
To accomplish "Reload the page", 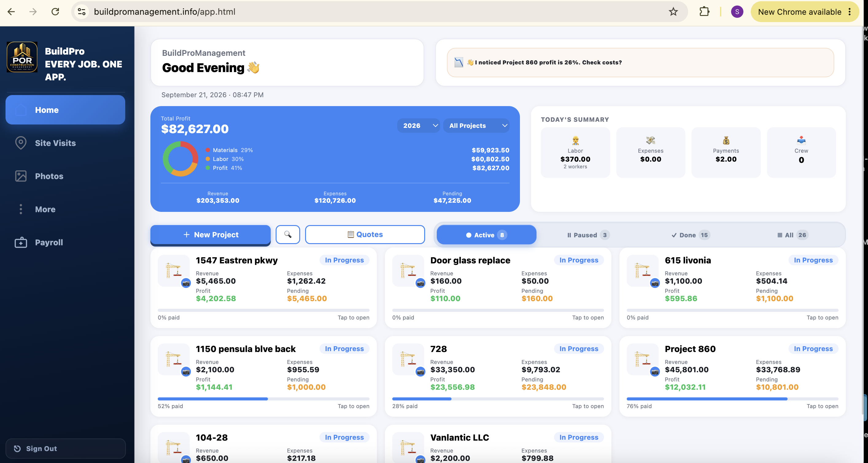I will tap(55, 12).
